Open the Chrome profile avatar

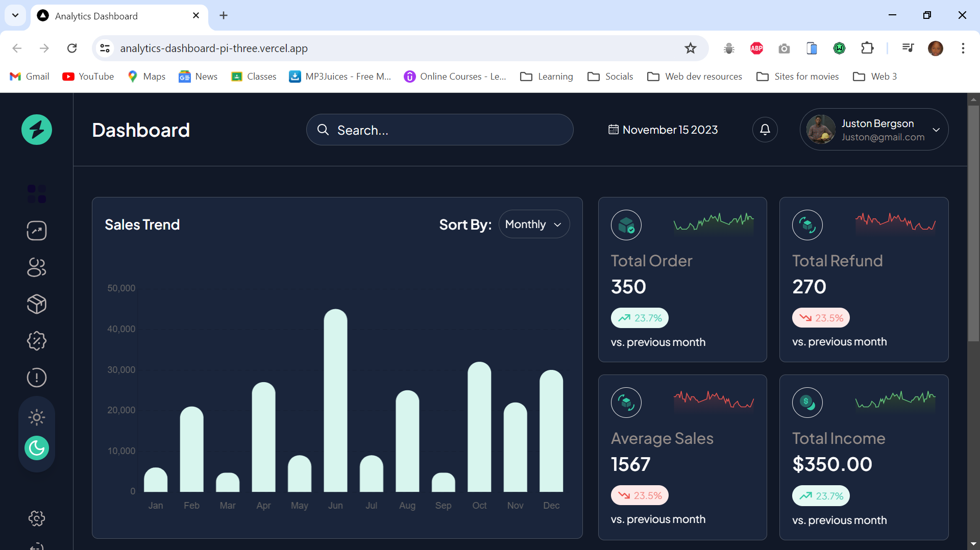(x=936, y=48)
